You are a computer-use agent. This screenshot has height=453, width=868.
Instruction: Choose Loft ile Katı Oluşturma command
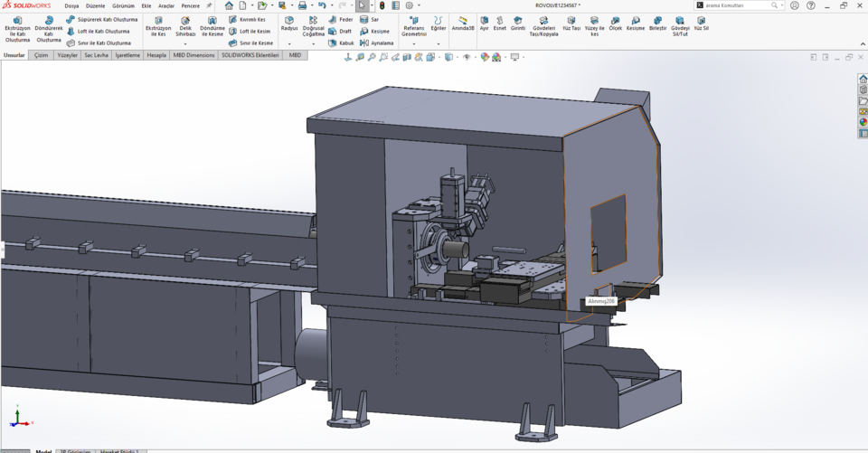[x=98, y=32]
